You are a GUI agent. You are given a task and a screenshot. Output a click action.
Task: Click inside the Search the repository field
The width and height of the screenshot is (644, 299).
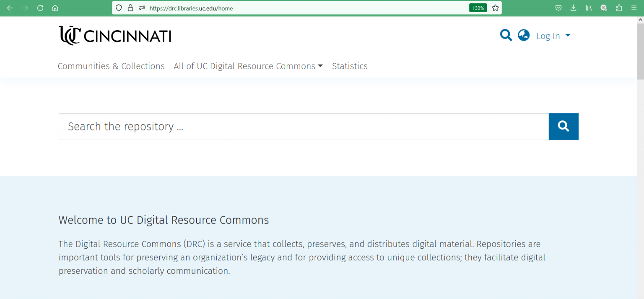pos(293,126)
